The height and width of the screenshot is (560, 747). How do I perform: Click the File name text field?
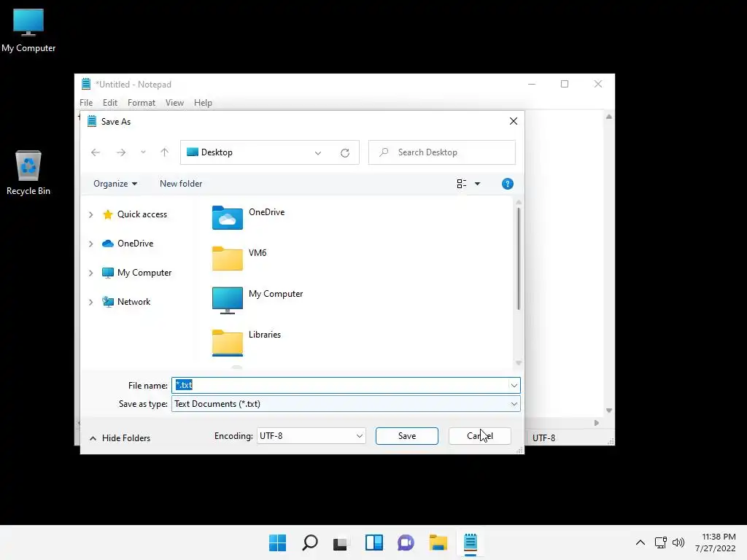[x=340, y=385]
